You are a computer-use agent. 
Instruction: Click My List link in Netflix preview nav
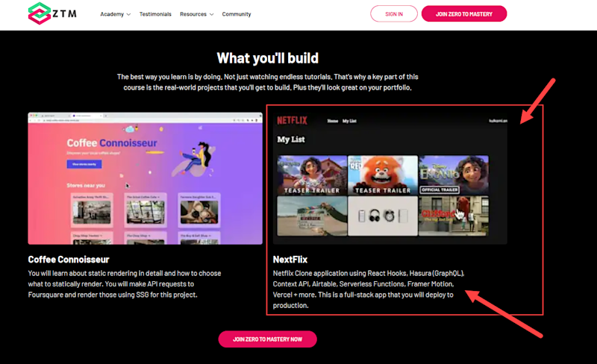pos(349,121)
